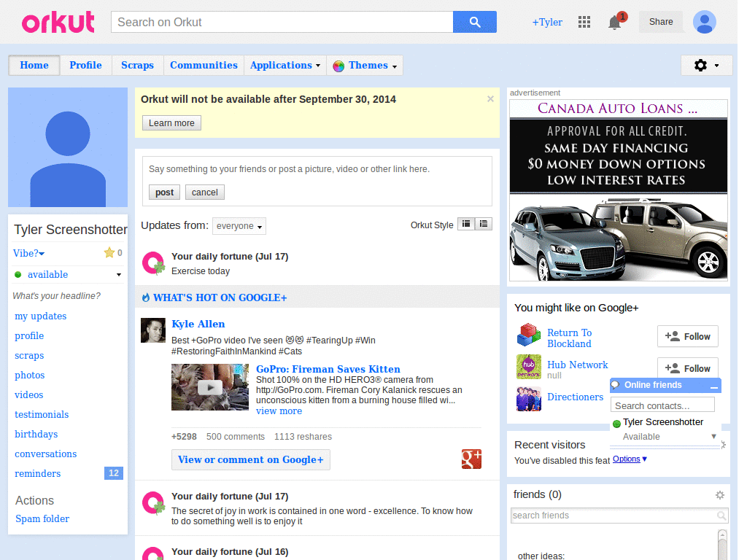747x560 pixels.
Task: Click the star rating icon in profile
Action: 109,252
